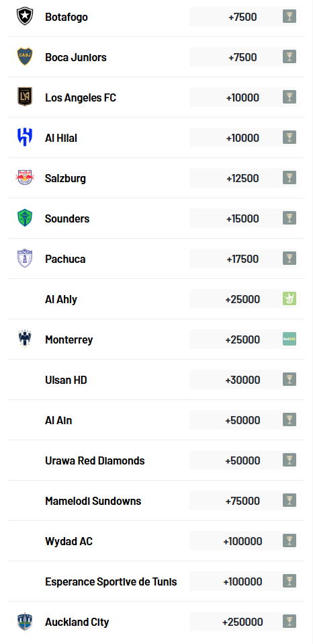The height and width of the screenshot is (644, 313).
Task: Click the trophy icon beside Ulsan HD odds
Action: tap(289, 379)
